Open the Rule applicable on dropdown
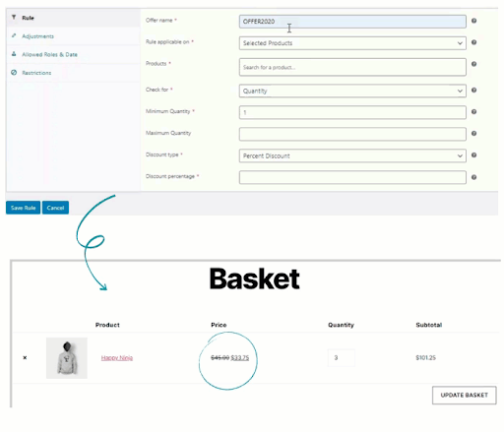Viewport: 504px width, 432px height. click(x=352, y=43)
